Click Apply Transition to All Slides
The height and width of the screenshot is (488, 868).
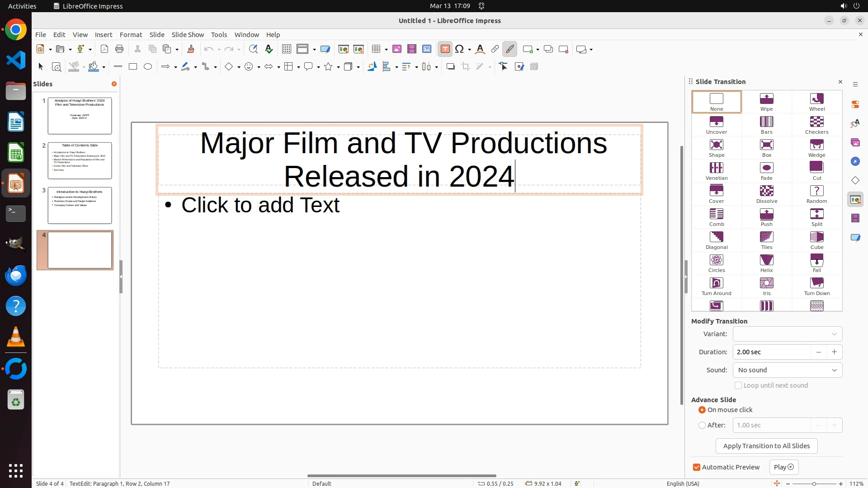tap(766, 446)
